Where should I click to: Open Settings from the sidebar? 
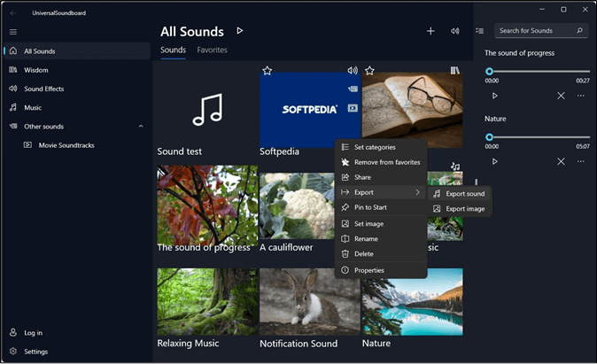(35, 352)
